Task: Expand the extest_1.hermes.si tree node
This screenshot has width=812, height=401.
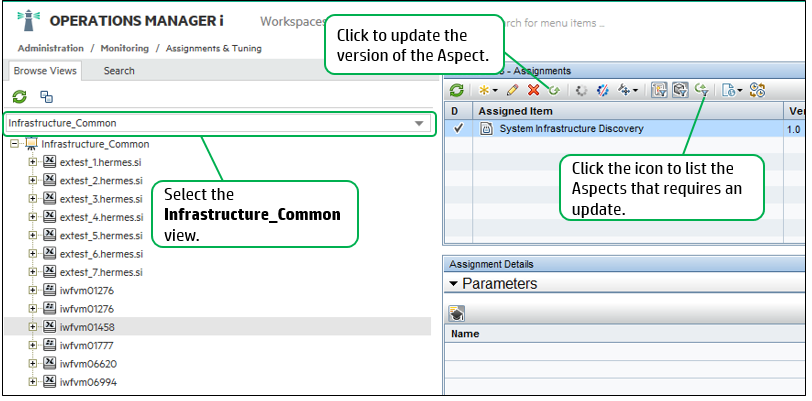Action: [x=33, y=162]
